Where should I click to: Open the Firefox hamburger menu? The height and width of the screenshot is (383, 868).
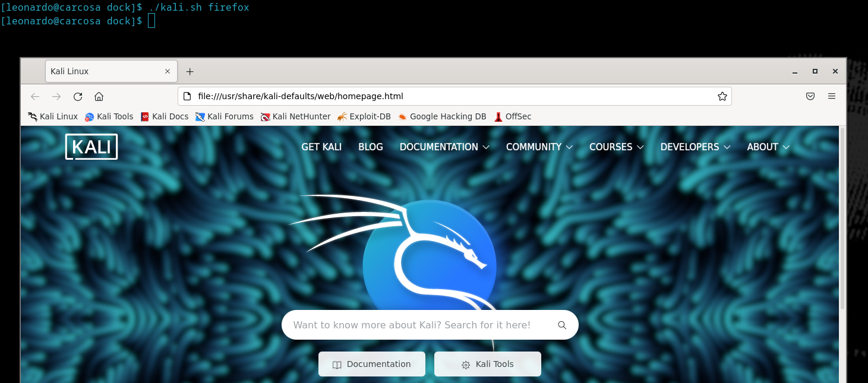(x=832, y=96)
